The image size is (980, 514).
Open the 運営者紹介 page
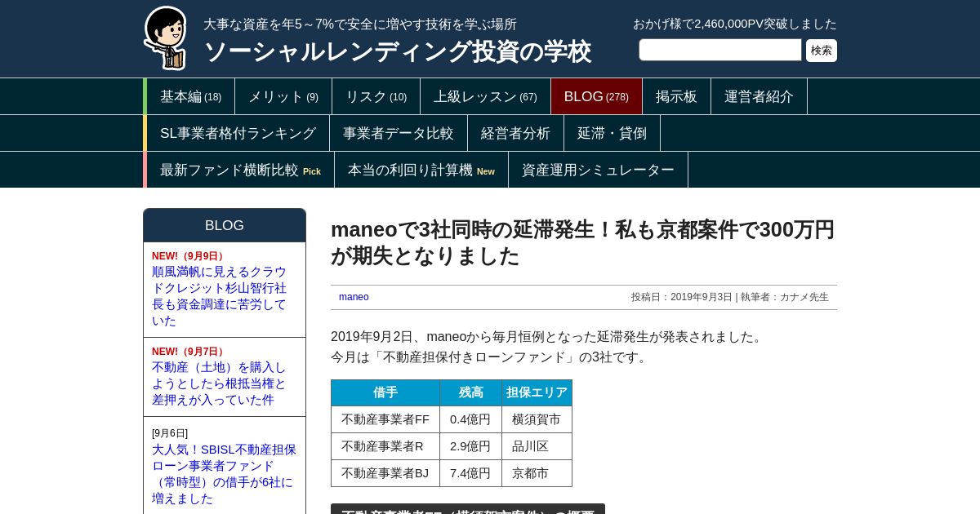coord(759,96)
